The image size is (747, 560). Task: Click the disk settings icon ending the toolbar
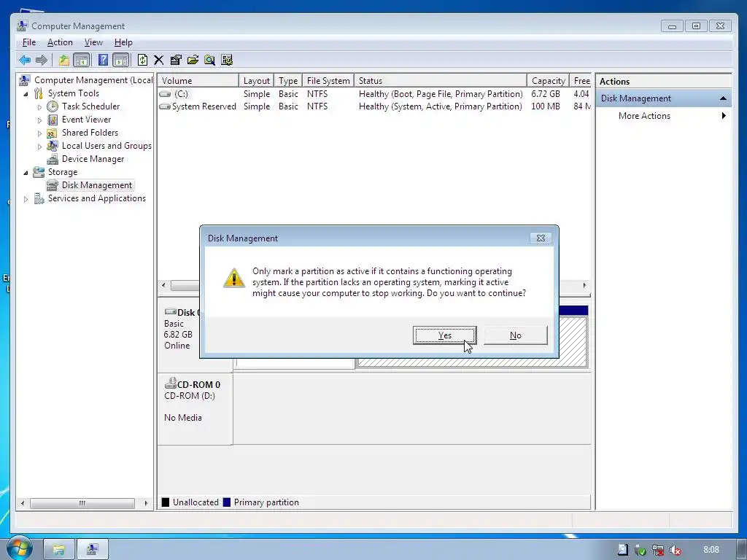(x=227, y=60)
